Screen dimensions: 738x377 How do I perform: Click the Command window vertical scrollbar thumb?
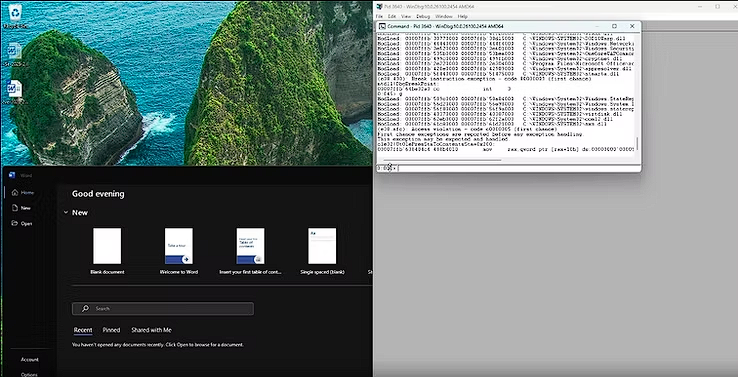coord(638,144)
